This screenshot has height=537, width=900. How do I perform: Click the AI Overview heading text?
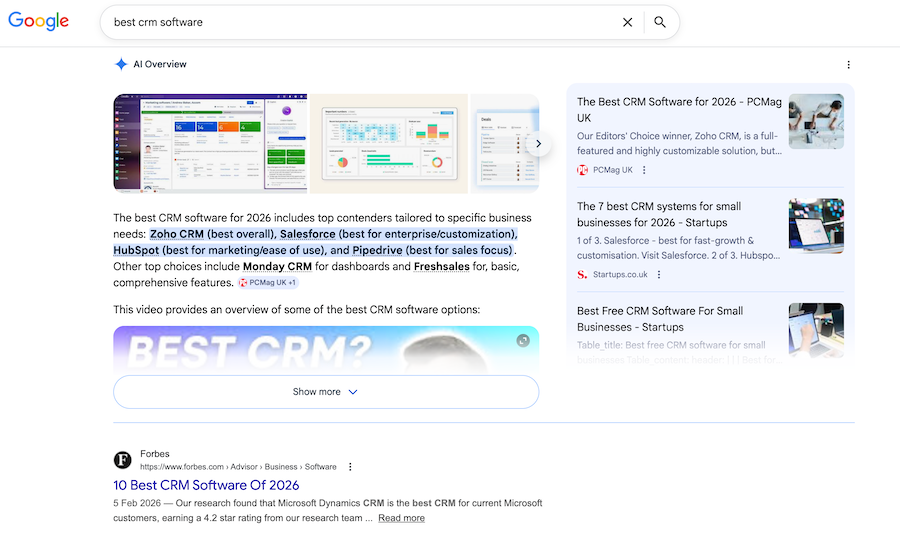(160, 64)
